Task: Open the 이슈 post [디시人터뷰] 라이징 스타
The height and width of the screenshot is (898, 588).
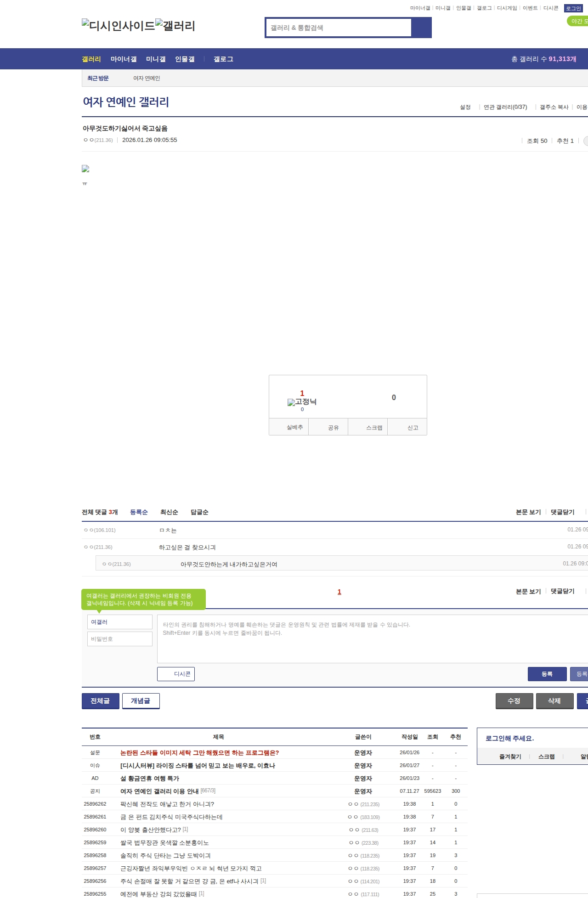Action: point(198,766)
